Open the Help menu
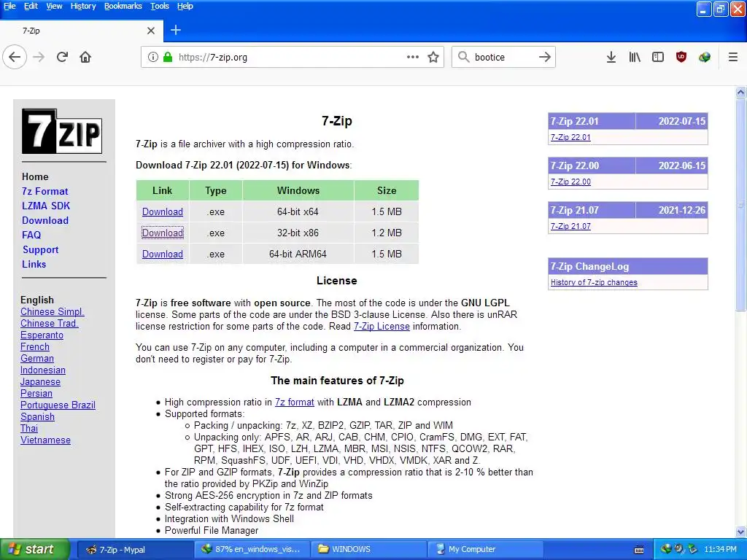Viewport: 747px width, 560px height. 185,6
